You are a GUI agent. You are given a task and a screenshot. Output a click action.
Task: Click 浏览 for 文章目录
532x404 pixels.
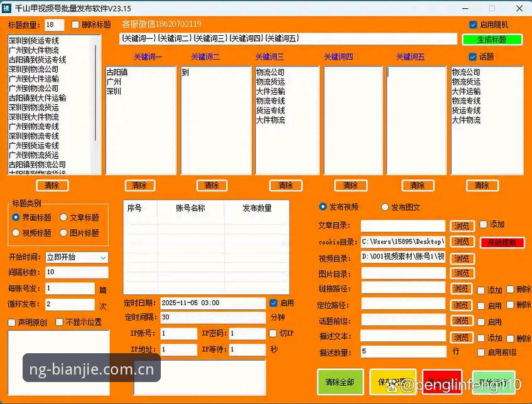[462, 226]
